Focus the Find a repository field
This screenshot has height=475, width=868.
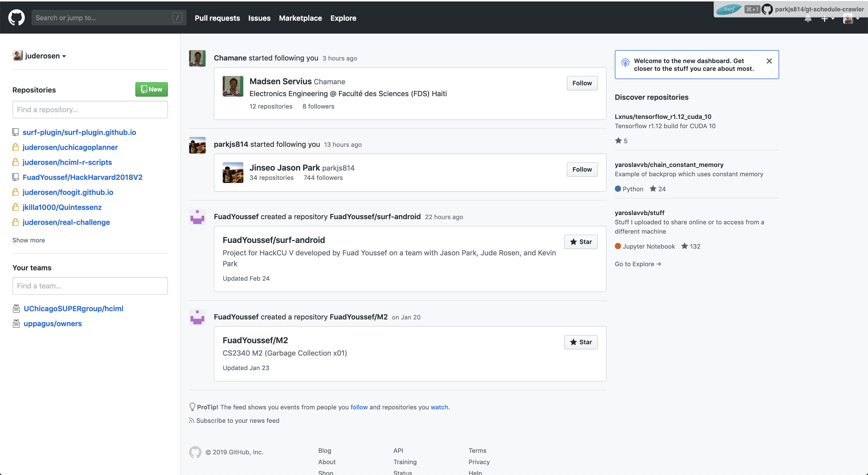[x=90, y=110]
